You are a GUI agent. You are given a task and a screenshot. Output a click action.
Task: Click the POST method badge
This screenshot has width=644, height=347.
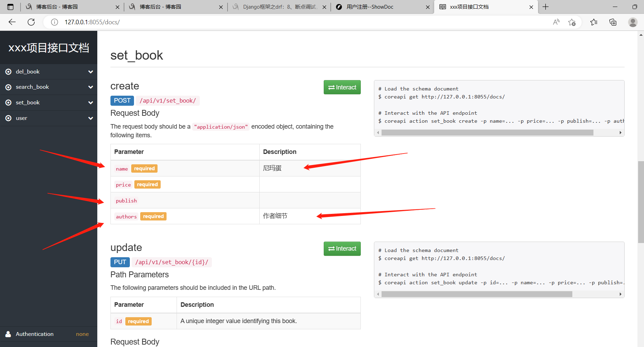pos(122,101)
